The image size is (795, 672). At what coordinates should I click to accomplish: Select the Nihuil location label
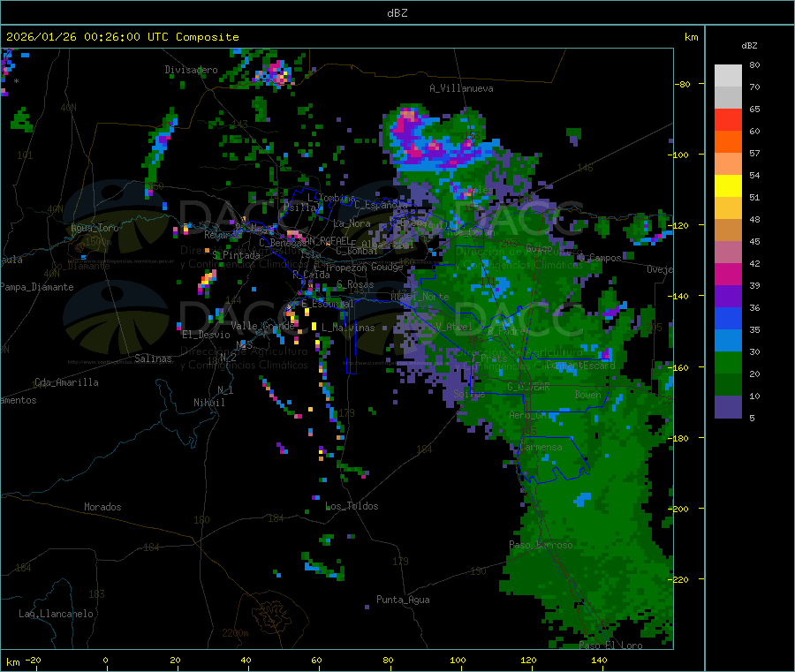coord(208,403)
